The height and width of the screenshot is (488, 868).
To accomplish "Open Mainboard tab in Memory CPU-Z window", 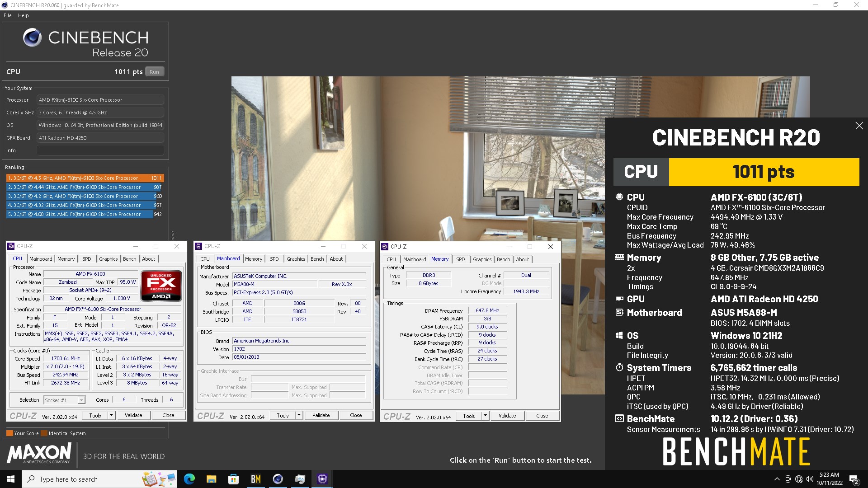I will click(415, 259).
